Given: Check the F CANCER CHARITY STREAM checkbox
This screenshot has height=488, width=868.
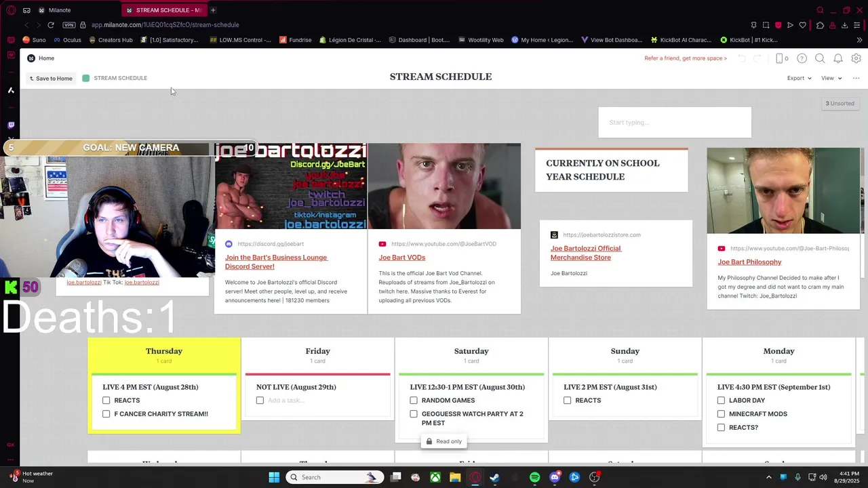Looking at the screenshot, I should [106, 414].
